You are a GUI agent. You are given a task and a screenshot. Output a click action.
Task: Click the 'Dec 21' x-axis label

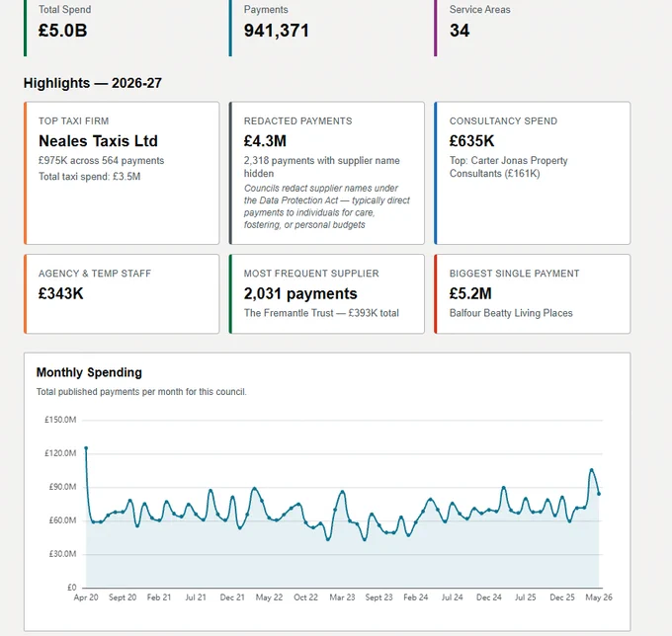232,597
